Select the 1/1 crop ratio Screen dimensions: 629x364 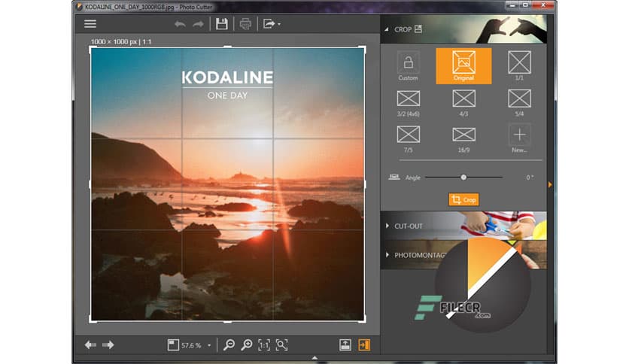click(x=519, y=66)
